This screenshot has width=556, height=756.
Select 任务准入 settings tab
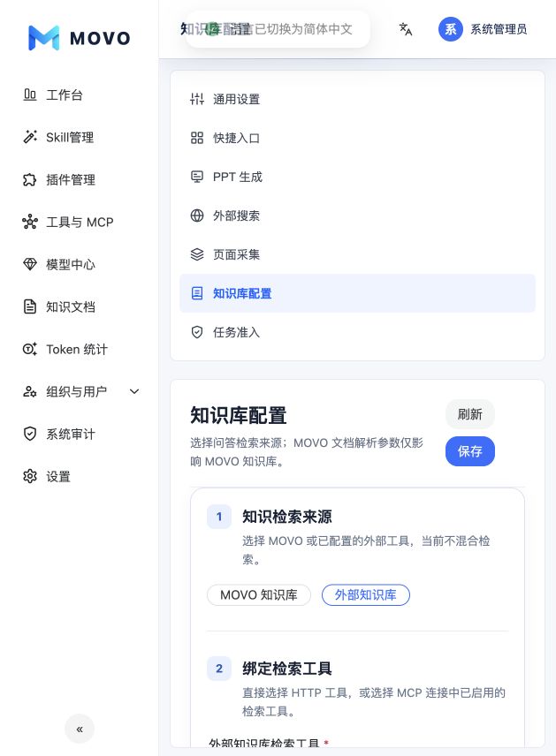357,332
